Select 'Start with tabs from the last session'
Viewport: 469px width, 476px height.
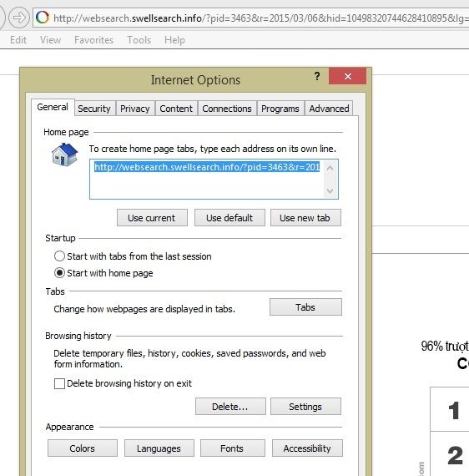(x=59, y=256)
